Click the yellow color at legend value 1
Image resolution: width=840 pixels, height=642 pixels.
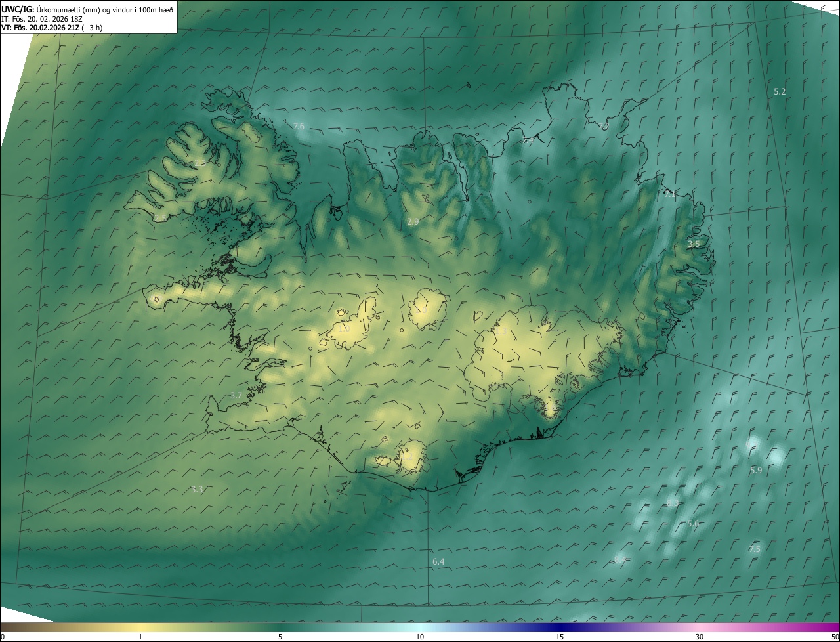tap(140, 628)
